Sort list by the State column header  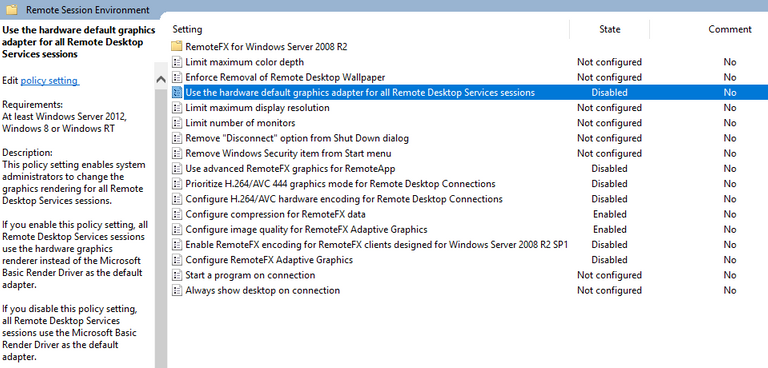pos(610,29)
